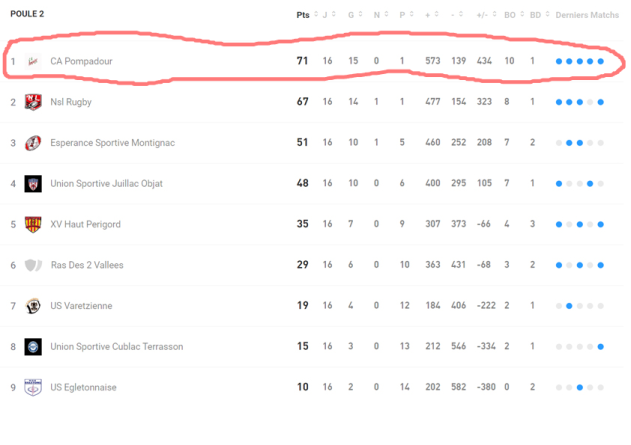The image size is (631, 445).
Task: Click the Union Sportive Cublac Terrasson logo
Action: click(33, 346)
